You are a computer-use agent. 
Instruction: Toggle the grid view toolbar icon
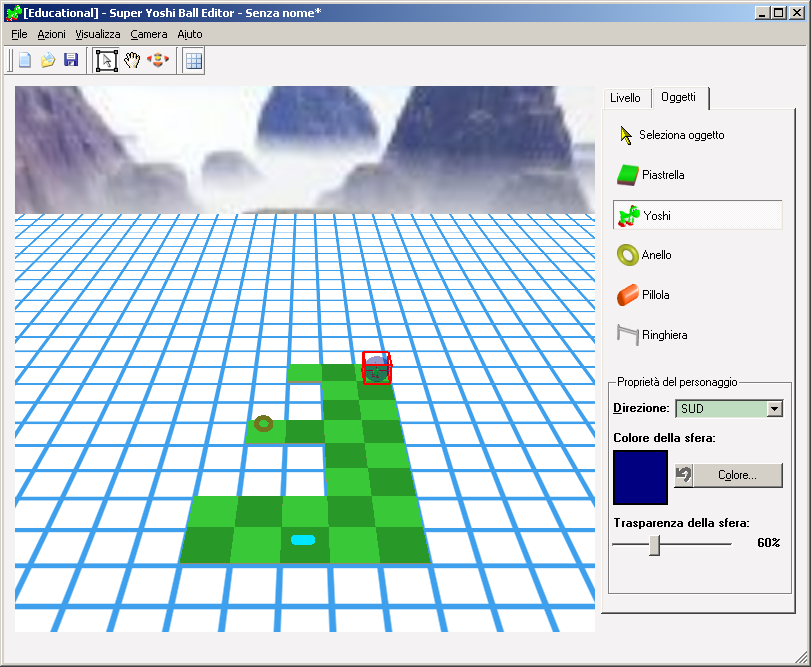(194, 61)
